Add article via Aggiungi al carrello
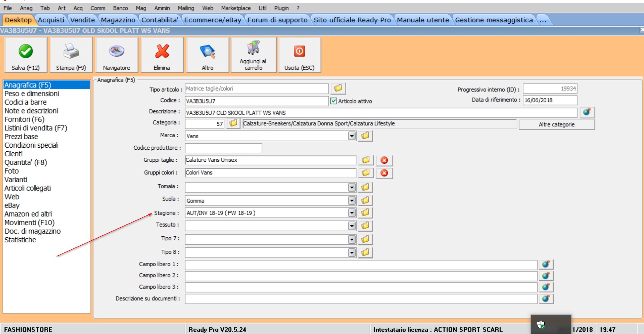This screenshot has width=644, height=334. pyautogui.click(x=253, y=55)
